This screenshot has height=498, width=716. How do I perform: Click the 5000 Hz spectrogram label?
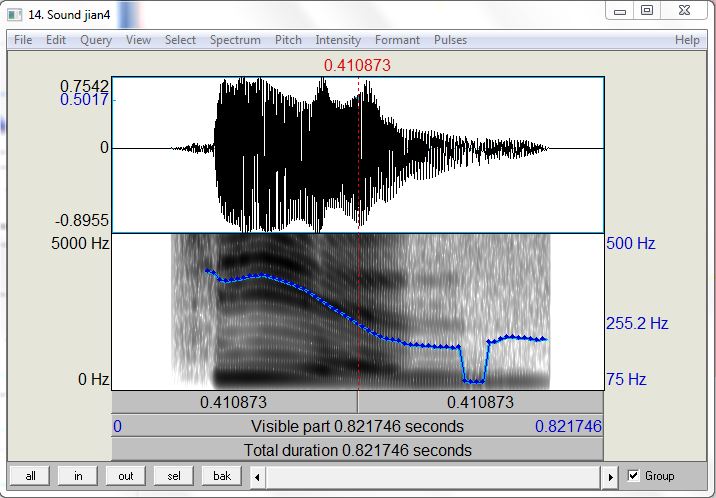click(80, 243)
